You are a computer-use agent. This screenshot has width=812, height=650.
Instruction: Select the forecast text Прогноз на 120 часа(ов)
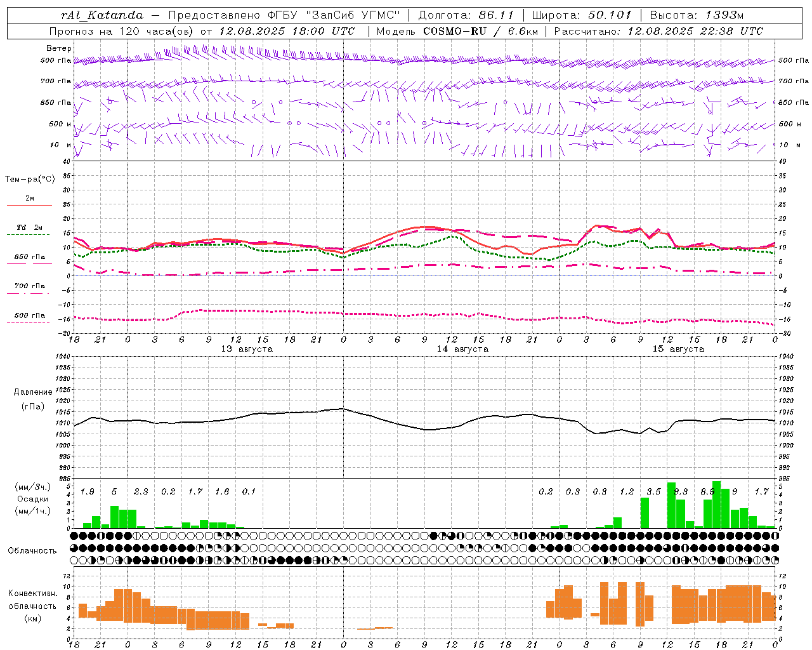[122, 31]
